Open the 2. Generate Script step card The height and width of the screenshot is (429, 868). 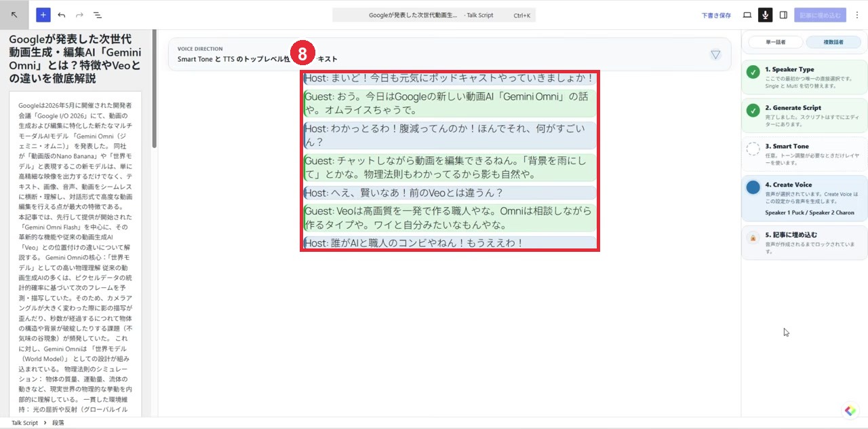click(804, 115)
